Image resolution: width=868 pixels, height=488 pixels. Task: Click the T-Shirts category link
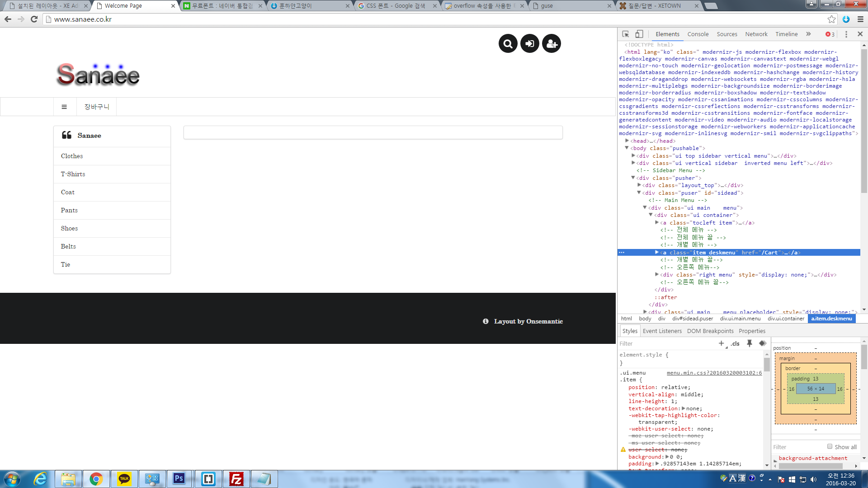tap(73, 174)
